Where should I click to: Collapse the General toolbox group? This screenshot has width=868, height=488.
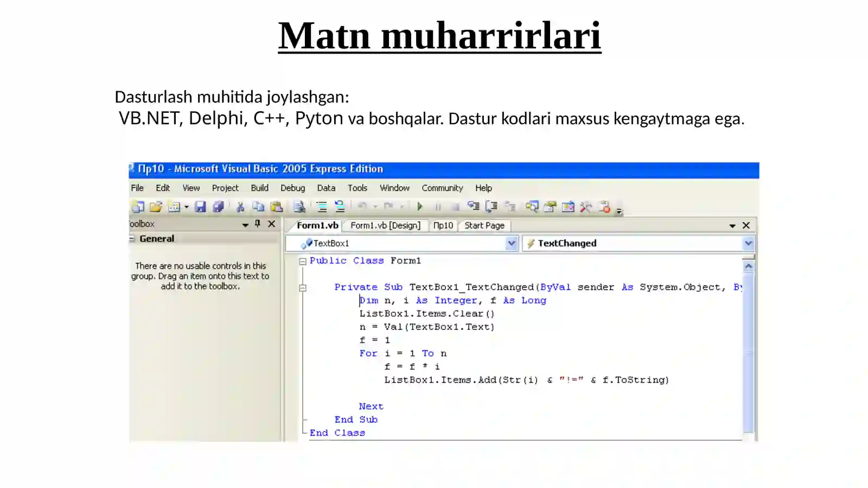click(132, 238)
